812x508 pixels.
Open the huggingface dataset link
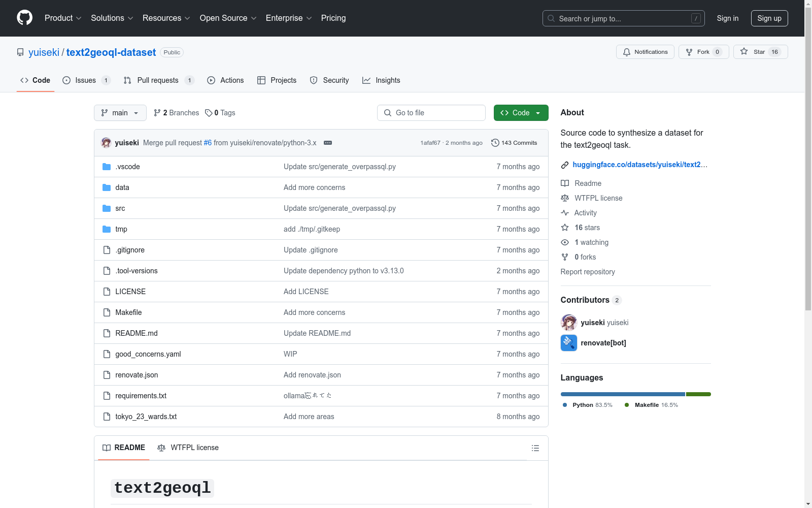(x=640, y=165)
